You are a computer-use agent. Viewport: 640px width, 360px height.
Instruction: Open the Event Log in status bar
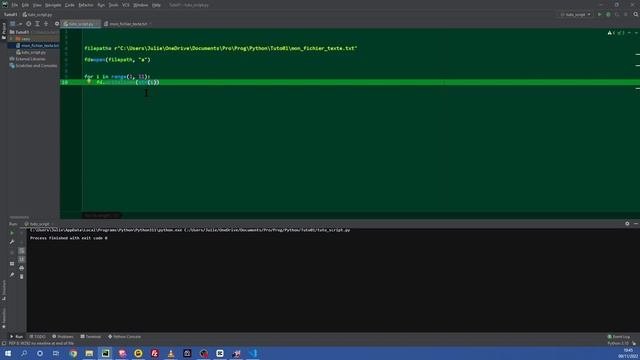tap(619, 337)
